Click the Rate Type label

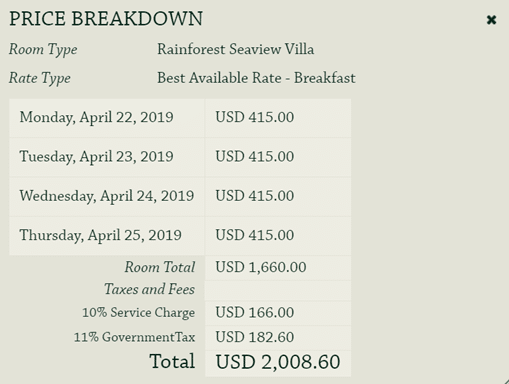pos(40,79)
